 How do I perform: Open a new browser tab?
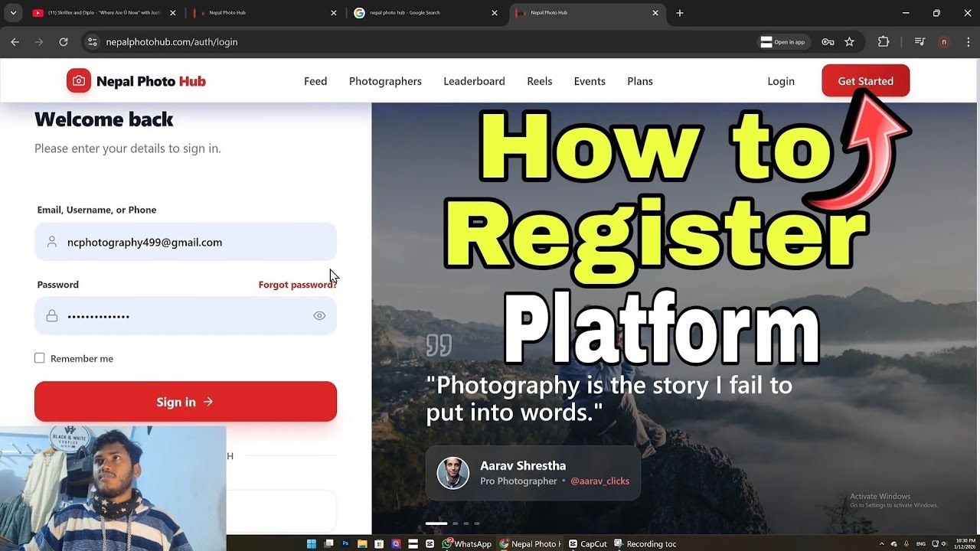[x=680, y=13]
